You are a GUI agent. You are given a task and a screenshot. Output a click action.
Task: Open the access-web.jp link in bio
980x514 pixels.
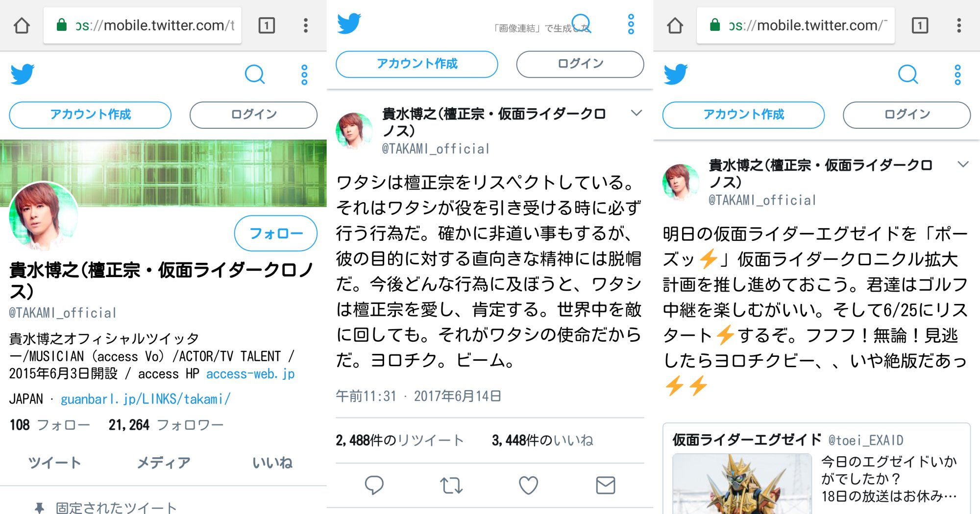click(250, 374)
